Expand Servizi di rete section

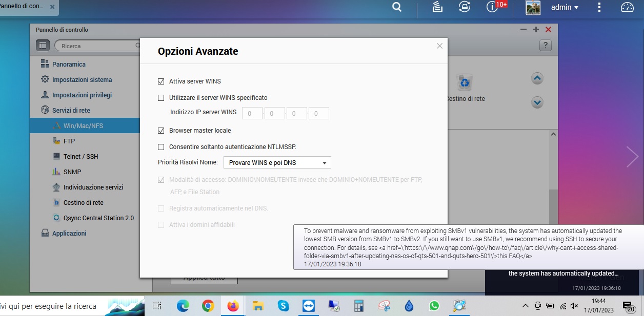[71, 111]
